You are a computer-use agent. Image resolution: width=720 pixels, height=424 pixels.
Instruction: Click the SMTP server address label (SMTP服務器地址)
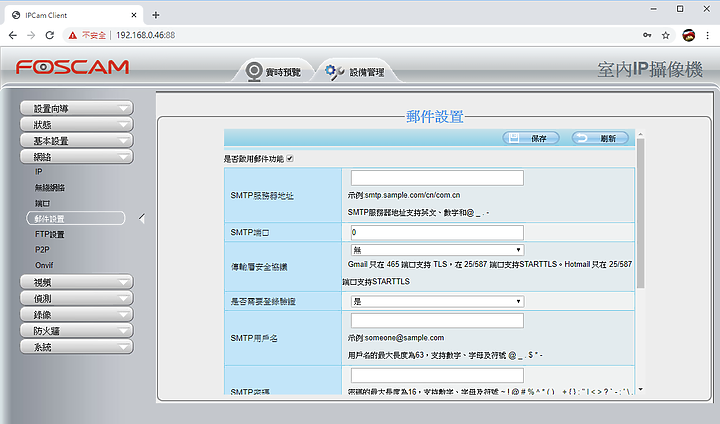(x=262, y=196)
